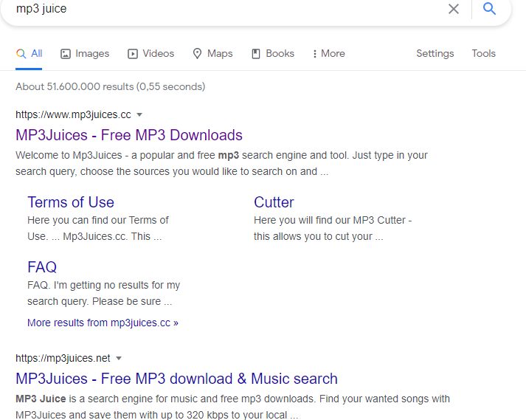Viewport: 526px width, 420px height.
Task: Click the https://mp3juices.net URL text
Action: [x=63, y=359]
